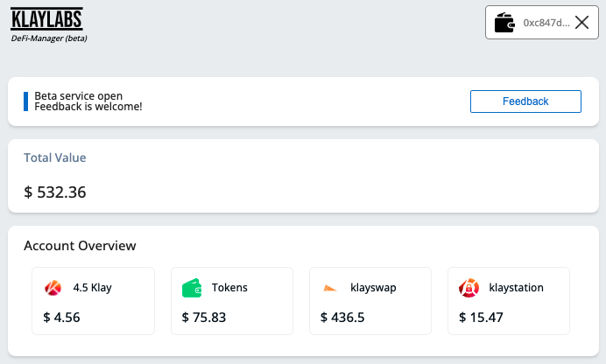606x364 pixels.
Task: Click the $ 436.5 value
Action: (x=342, y=318)
